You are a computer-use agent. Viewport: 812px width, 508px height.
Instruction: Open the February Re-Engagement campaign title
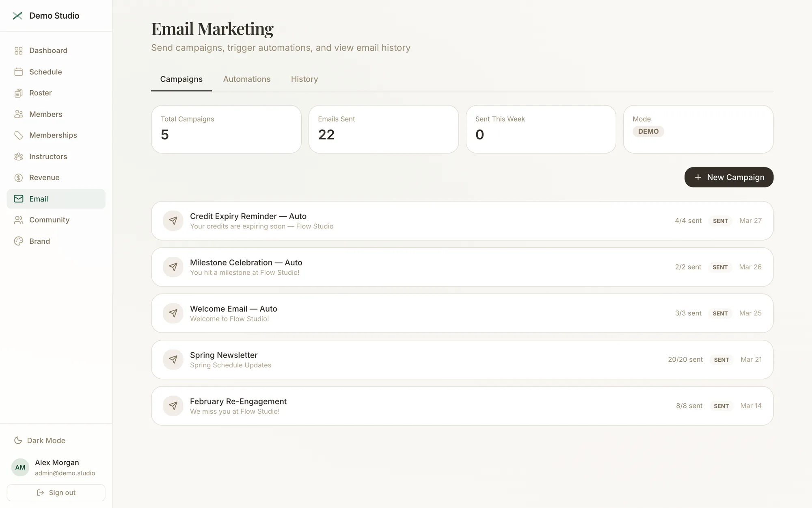tap(238, 402)
